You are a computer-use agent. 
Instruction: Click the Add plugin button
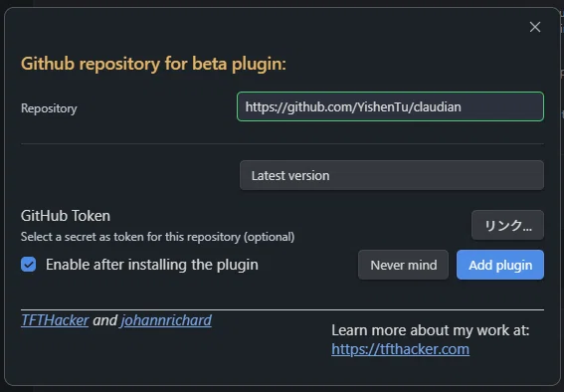pyautogui.click(x=500, y=265)
